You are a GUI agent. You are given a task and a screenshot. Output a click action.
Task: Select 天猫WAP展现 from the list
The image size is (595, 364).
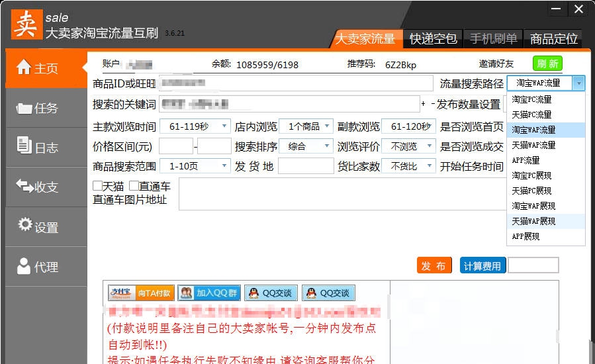pyautogui.click(x=545, y=221)
